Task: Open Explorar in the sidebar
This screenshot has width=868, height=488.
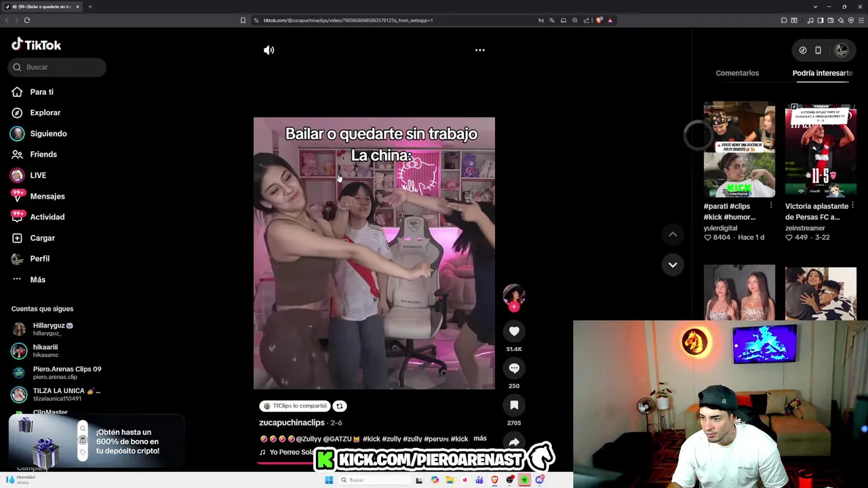Action: click(x=36, y=113)
